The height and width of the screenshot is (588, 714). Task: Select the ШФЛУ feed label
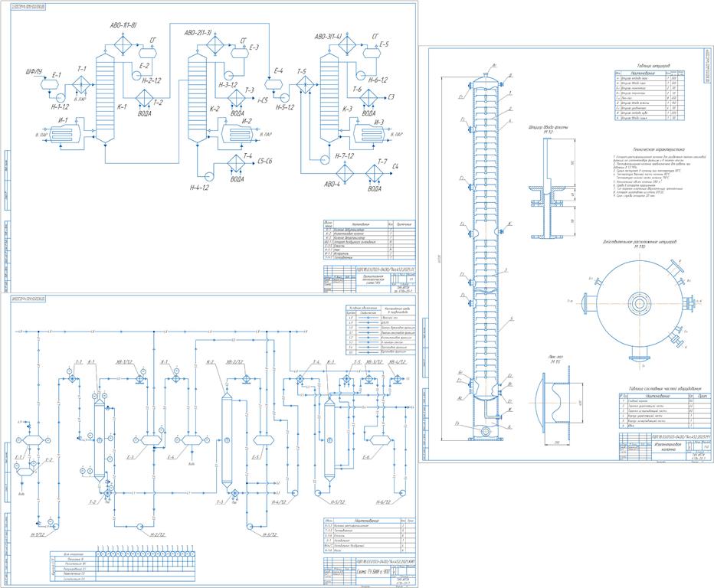[x=34, y=72]
